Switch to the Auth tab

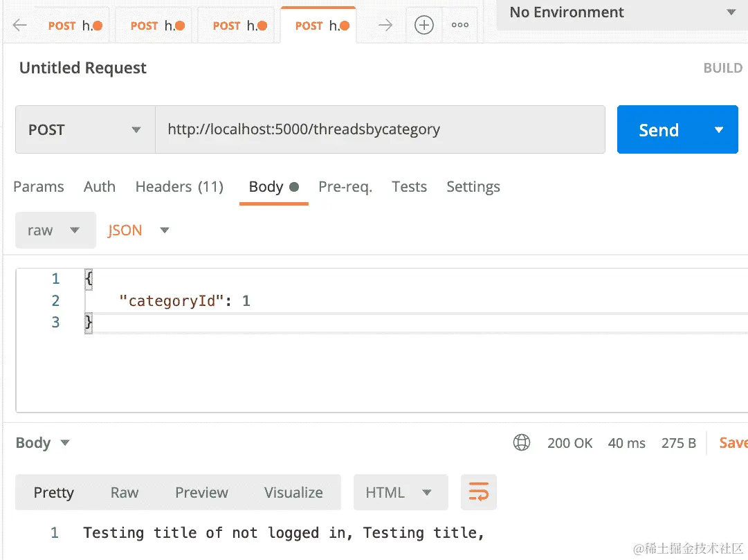(100, 187)
